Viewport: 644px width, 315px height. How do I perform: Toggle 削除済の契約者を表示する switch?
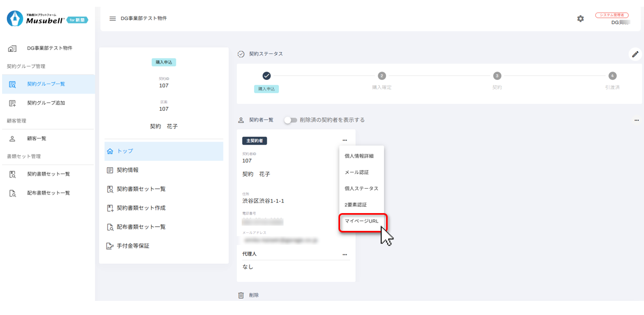coord(290,120)
